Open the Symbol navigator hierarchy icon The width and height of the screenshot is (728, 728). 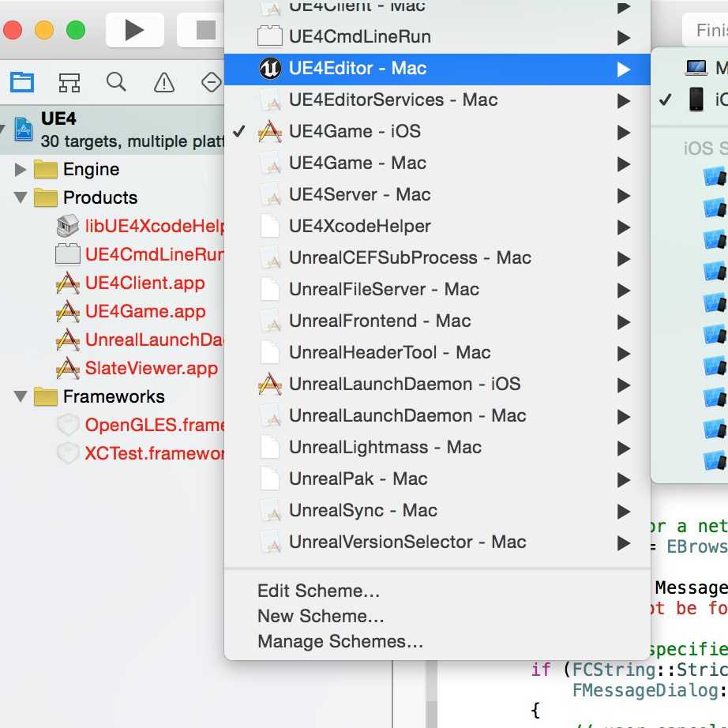click(69, 83)
